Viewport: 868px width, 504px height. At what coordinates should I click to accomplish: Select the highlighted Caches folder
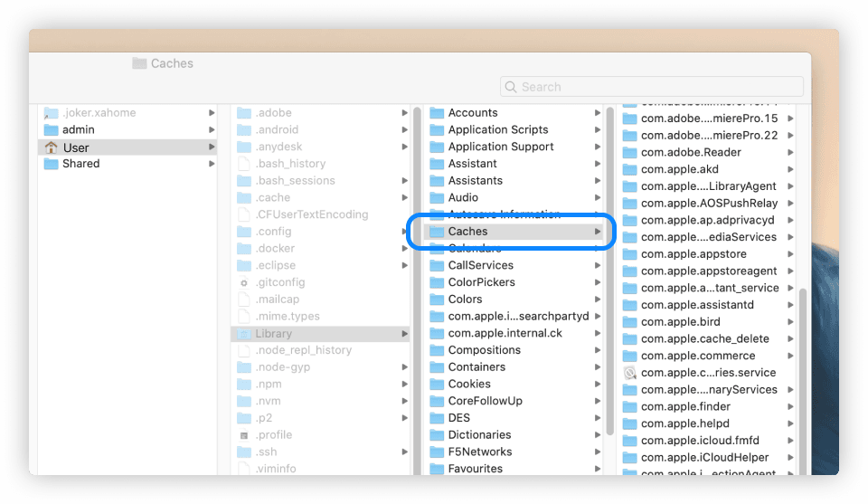511,232
